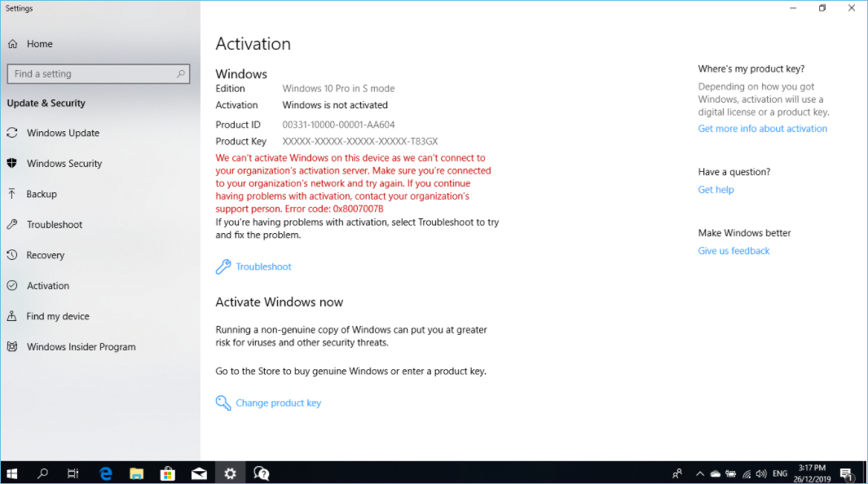Expand hidden icons in the system tray

click(x=699, y=473)
